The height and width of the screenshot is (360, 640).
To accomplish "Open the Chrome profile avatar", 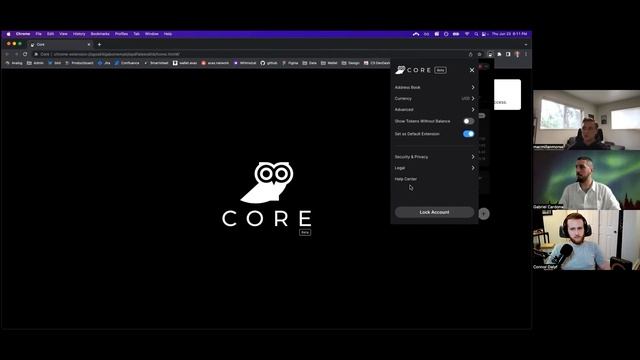I will [x=517, y=54].
